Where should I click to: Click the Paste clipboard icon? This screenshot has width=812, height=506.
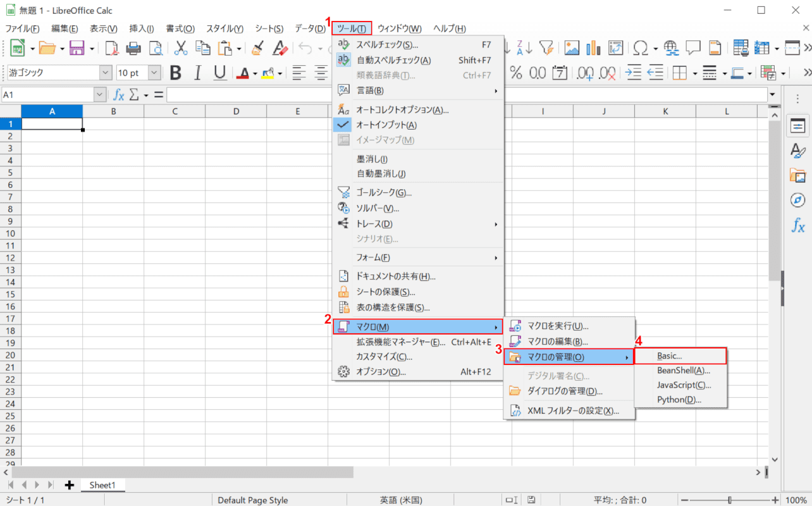225,48
